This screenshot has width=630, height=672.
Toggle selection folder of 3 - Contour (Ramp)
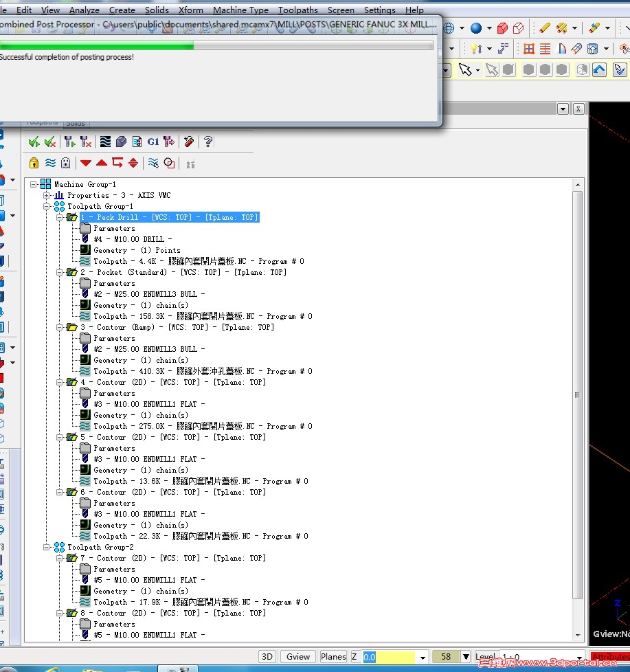click(x=72, y=327)
